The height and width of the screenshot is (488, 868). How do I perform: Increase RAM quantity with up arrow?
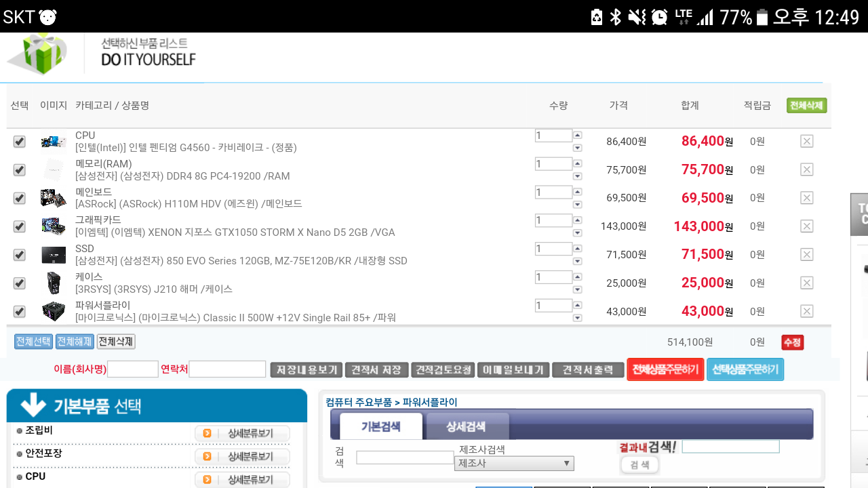tap(578, 163)
